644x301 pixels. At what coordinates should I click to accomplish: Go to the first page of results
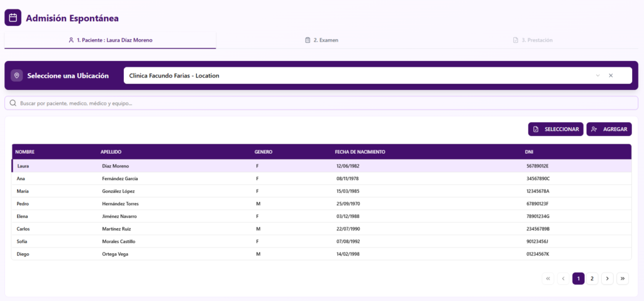pos(548,278)
